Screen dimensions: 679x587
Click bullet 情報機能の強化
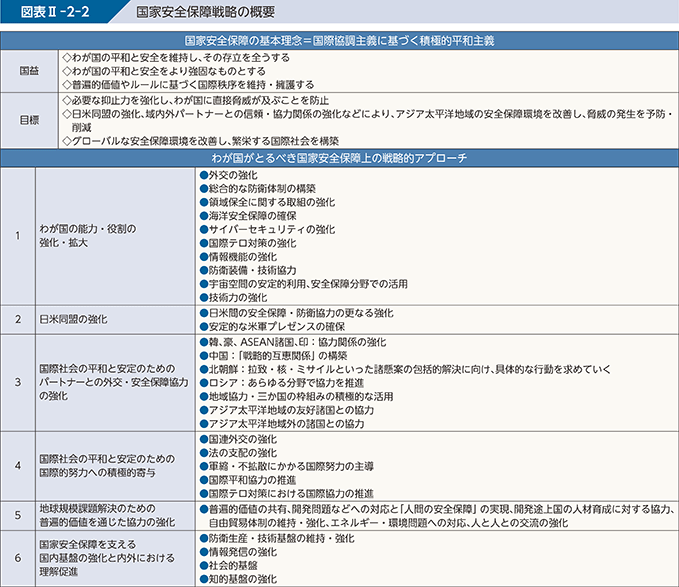(238, 257)
